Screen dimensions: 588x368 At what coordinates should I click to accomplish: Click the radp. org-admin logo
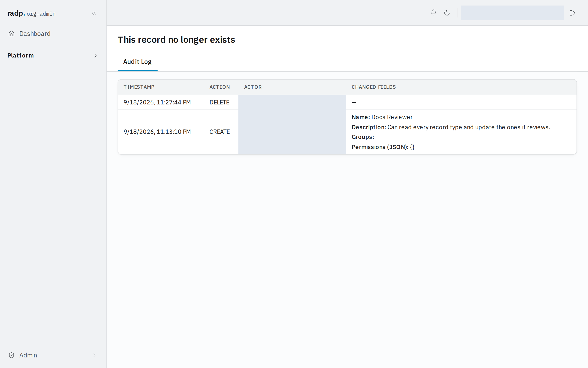pyautogui.click(x=31, y=13)
